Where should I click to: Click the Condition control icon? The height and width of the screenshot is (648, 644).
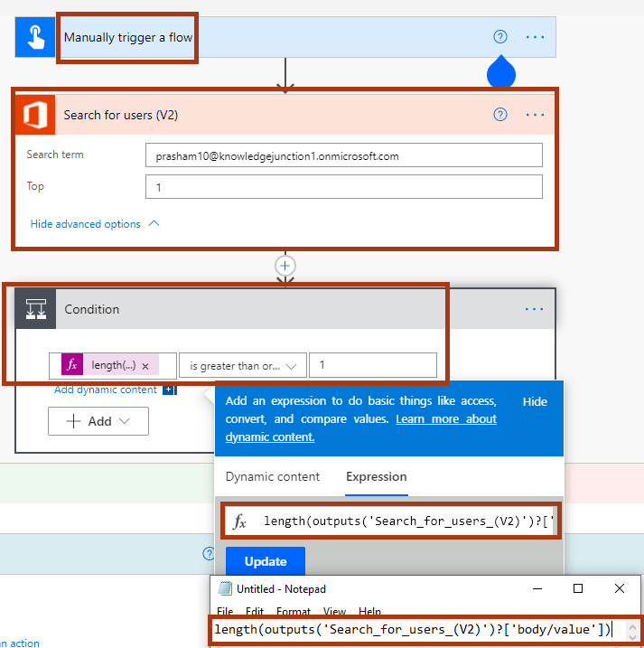36,309
